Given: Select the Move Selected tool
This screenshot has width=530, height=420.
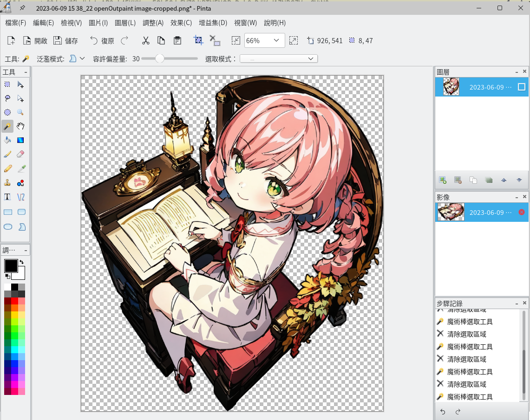Looking at the screenshot, I should tap(20, 84).
